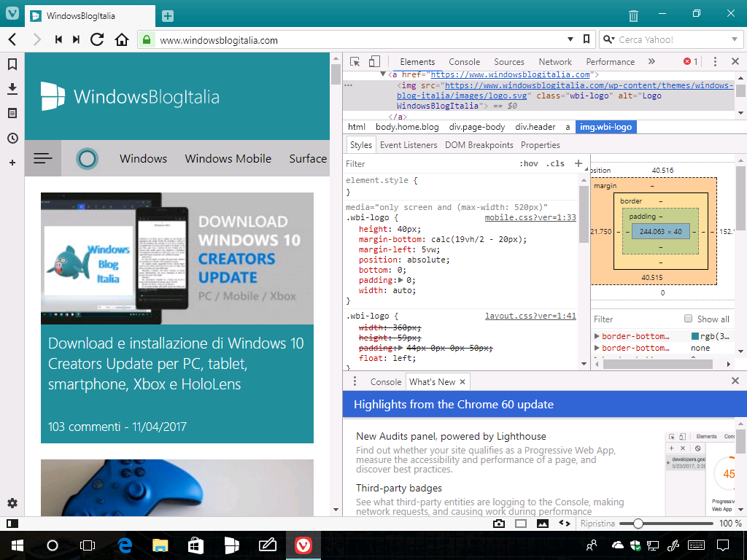Switch to the Network tab
This screenshot has height=560, width=747.
coord(555,62)
